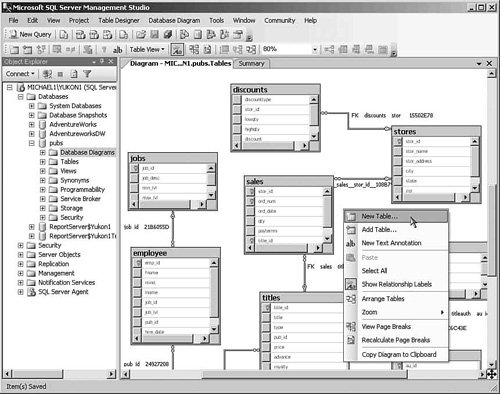The width and height of the screenshot is (500, 394).
Task: Open the Database Diagram menu
Action: pyautogui.click(x=174, y=21)
